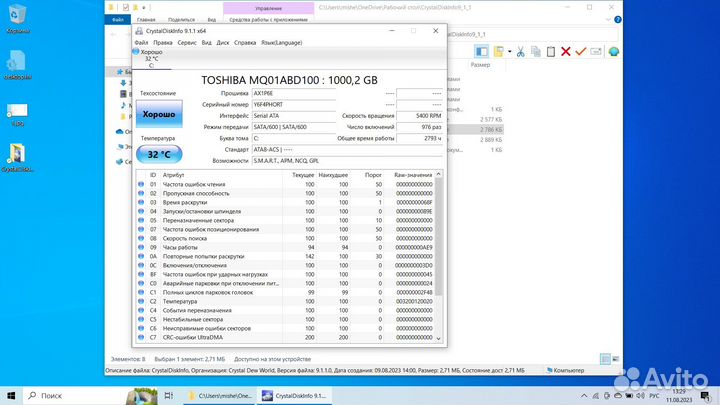
Task: Open the Explorer taskbar button
Action: pyautogui.click(x=220, y=395)
